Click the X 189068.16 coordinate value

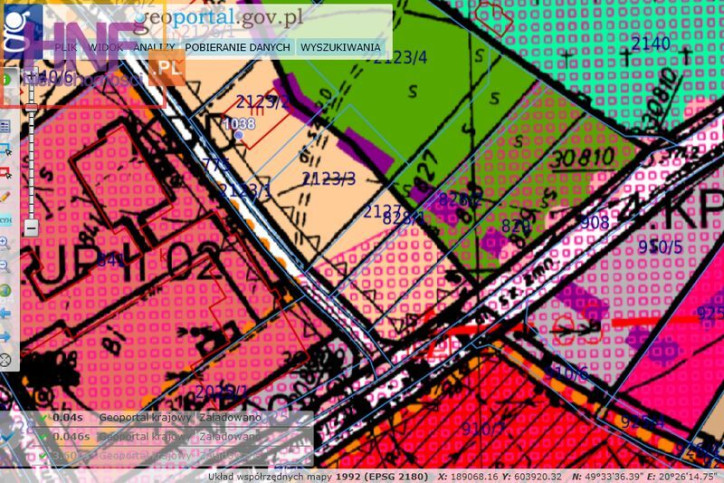[467, 477]
